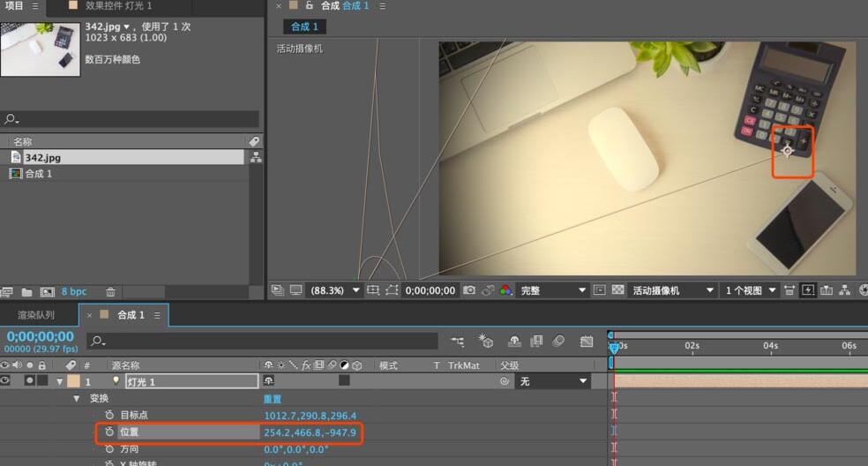This screenshot has width=868, height=466.
Task: Collapse the 灯光 1 layer twirl arrow
Action: pyautogui.click(x=59, y=381)
